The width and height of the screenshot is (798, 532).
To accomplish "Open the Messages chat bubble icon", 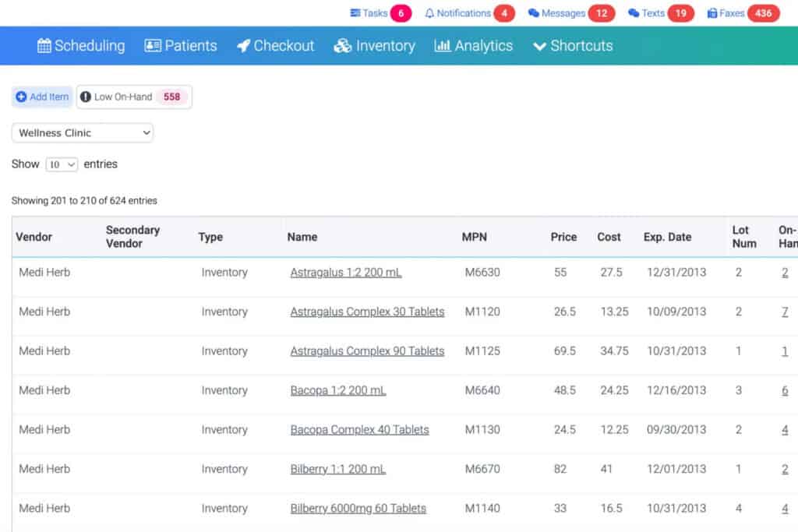I will tap(534, 13).
